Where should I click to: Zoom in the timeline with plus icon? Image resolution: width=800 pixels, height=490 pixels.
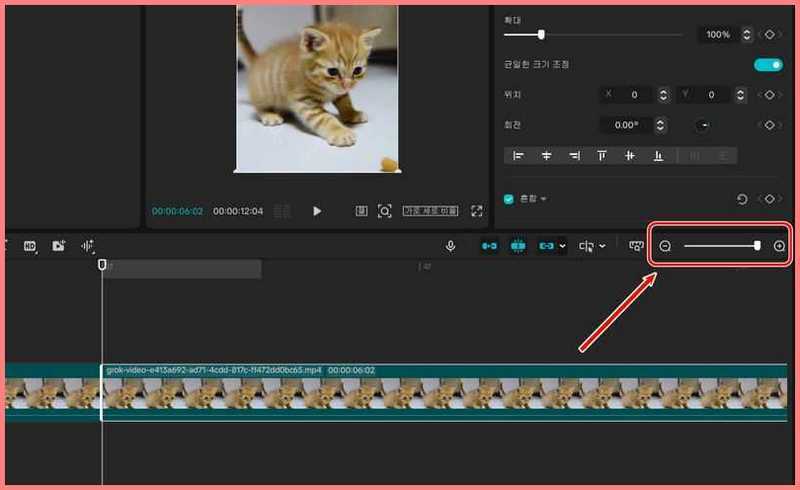[x=779, y=246]
